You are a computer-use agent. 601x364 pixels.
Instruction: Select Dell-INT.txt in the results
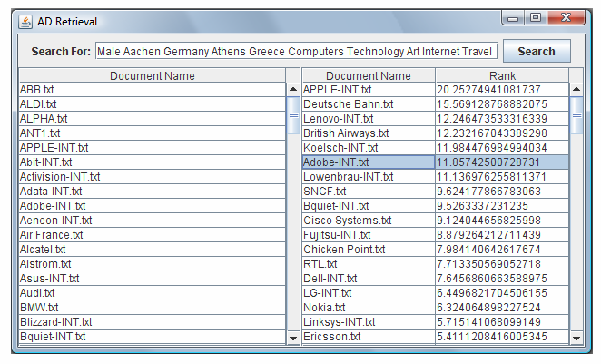click(x=369, y=279)
